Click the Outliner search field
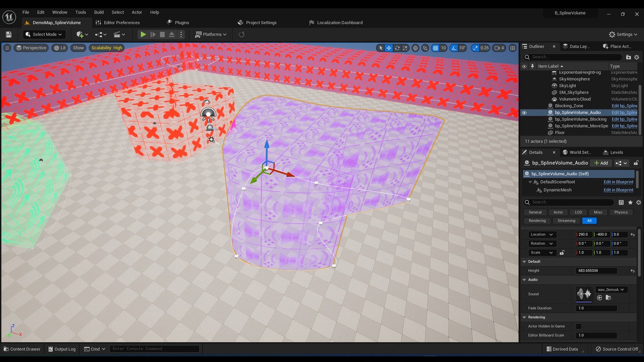This screenshot has height=362, width=644. pos(573,57)
